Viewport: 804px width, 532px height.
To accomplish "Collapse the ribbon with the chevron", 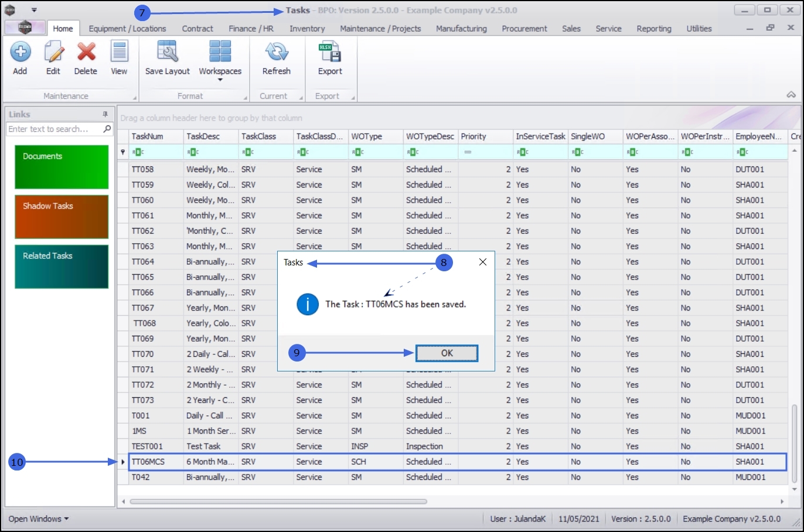I will tap(791, 95).
